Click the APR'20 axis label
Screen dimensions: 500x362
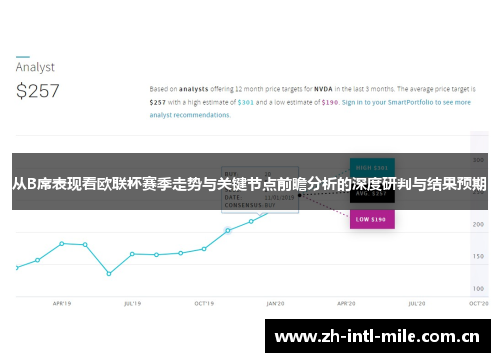[x=346, y=304]
